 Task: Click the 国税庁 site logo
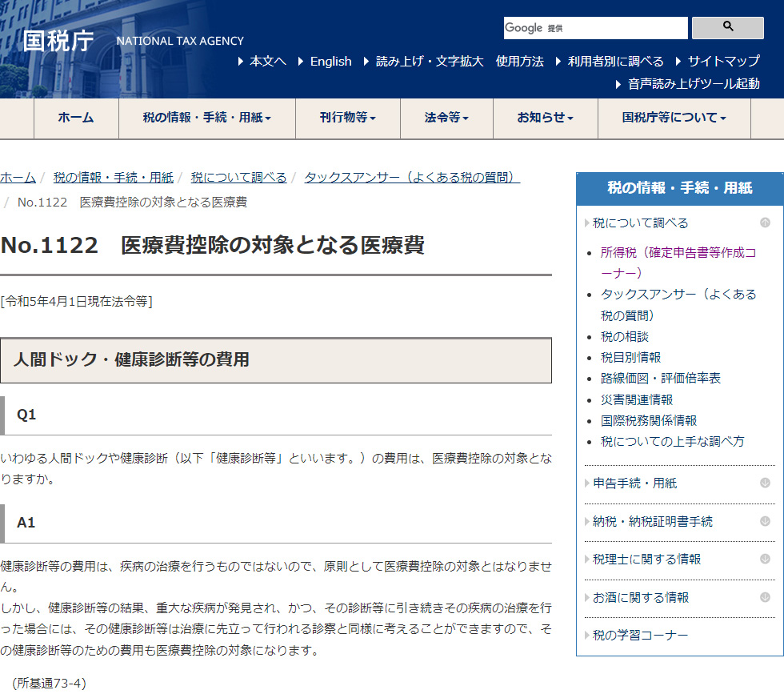58,41
